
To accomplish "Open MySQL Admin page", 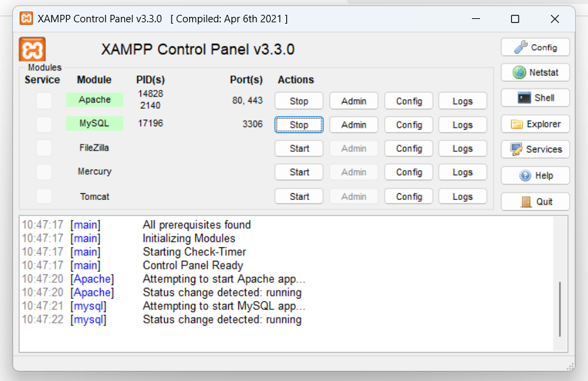I will (354, 124).
